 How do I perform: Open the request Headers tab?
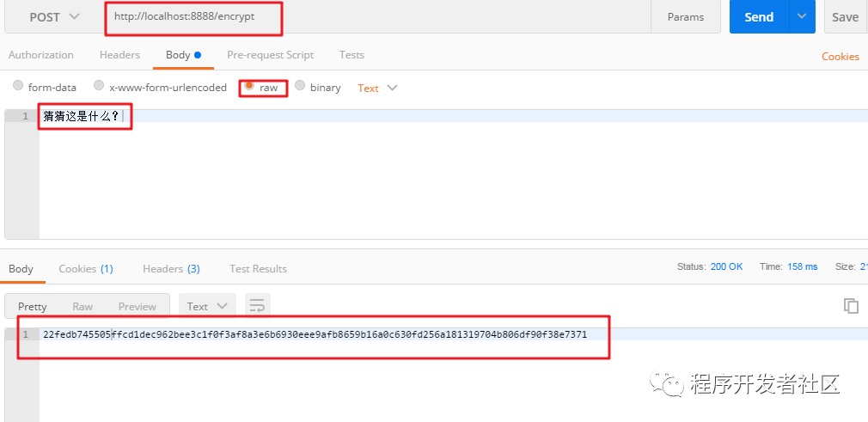(119, 55)
